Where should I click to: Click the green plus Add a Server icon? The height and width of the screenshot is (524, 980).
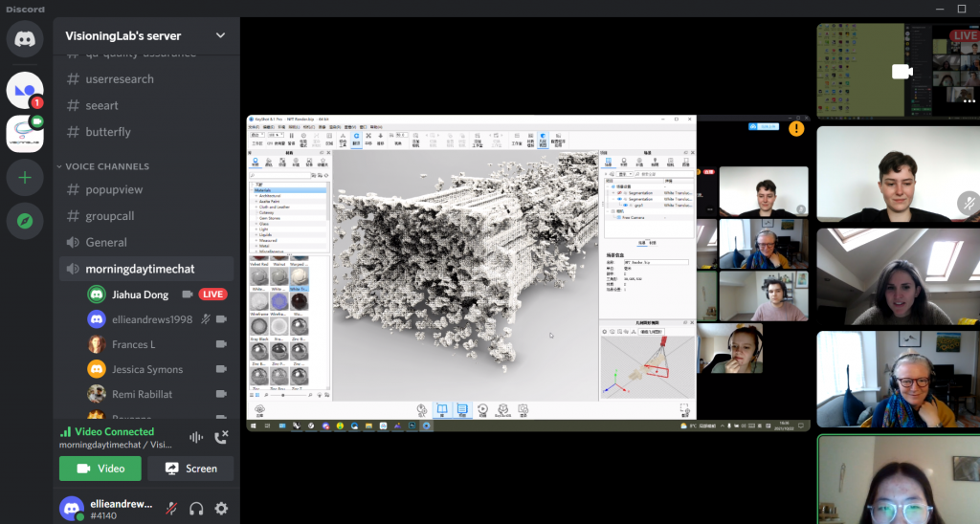(25, 177)
